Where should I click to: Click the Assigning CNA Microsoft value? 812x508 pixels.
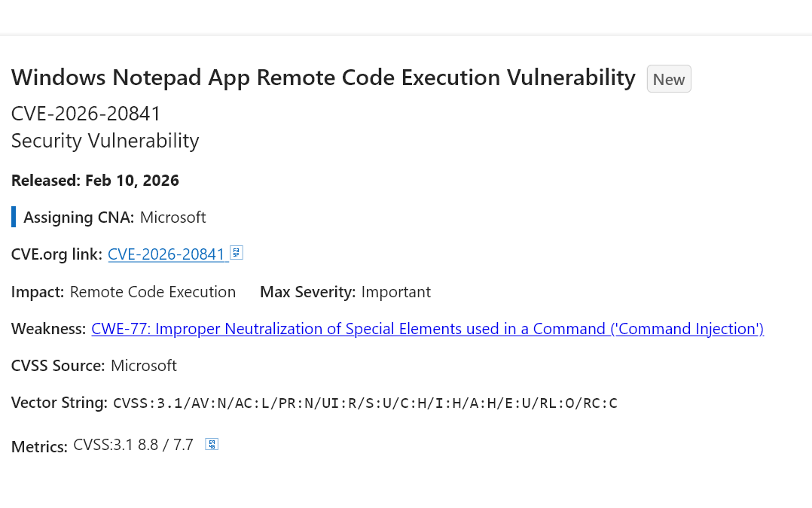coord(172,217)
